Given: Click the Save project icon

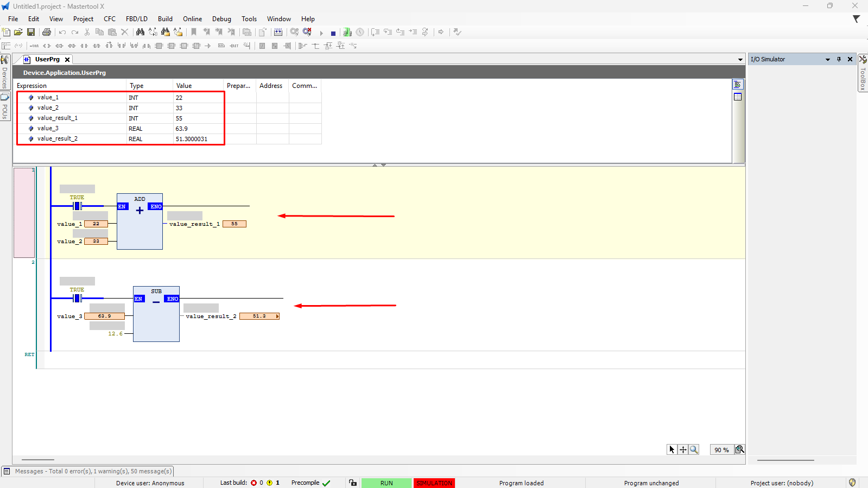Looking at the screenshot, I should coord(31,33).
